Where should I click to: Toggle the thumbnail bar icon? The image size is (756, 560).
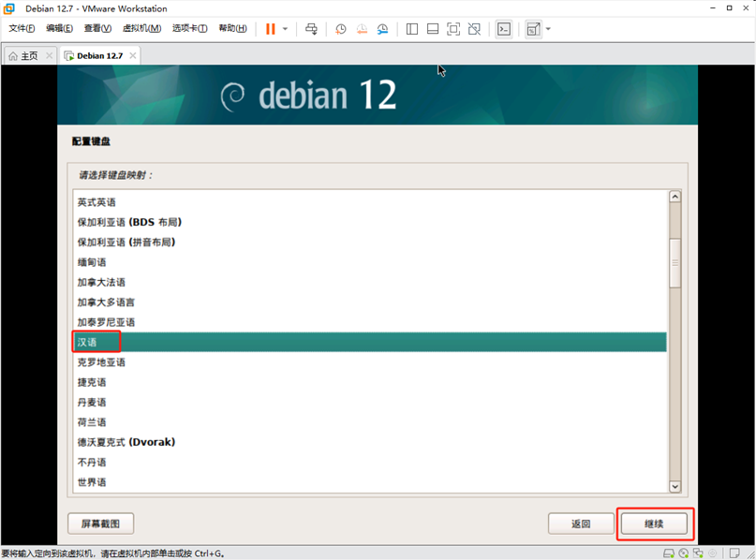point(433,29)
